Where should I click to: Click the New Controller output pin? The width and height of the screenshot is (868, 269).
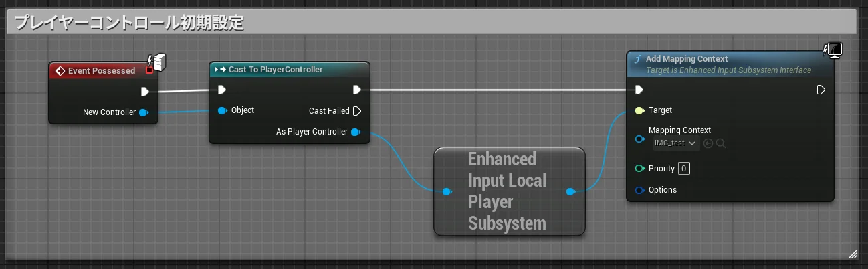point(143,112)
